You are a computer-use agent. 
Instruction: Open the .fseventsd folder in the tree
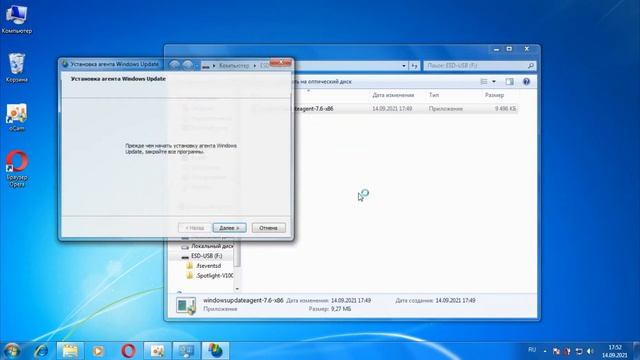[x=204, y=266]
